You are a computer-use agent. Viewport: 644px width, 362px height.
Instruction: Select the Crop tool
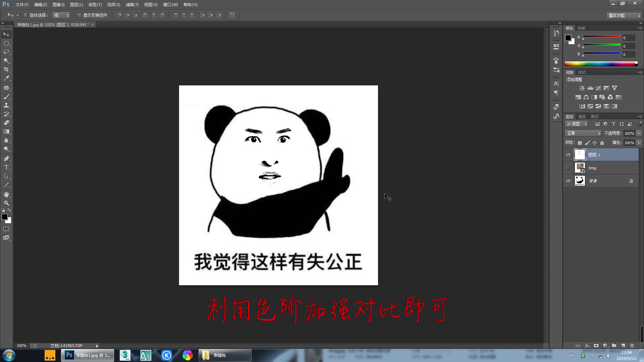click(x=6, y=69)
